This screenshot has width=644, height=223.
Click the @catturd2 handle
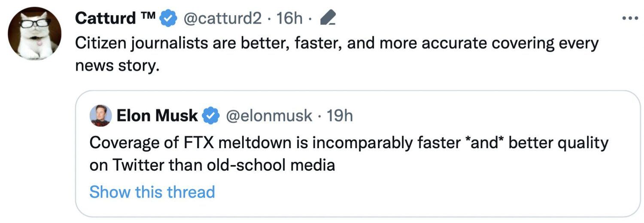point(222,18)
